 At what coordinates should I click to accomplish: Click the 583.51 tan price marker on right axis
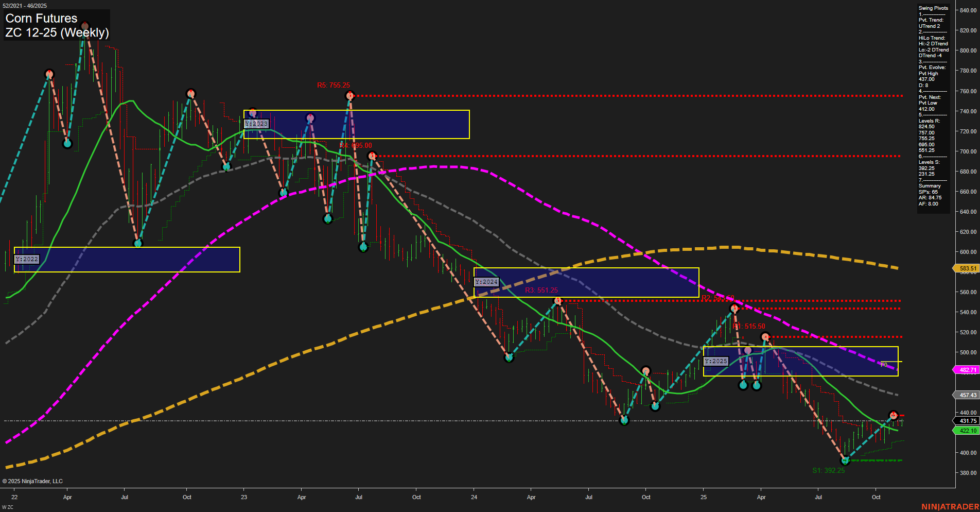tap(967, 268)
